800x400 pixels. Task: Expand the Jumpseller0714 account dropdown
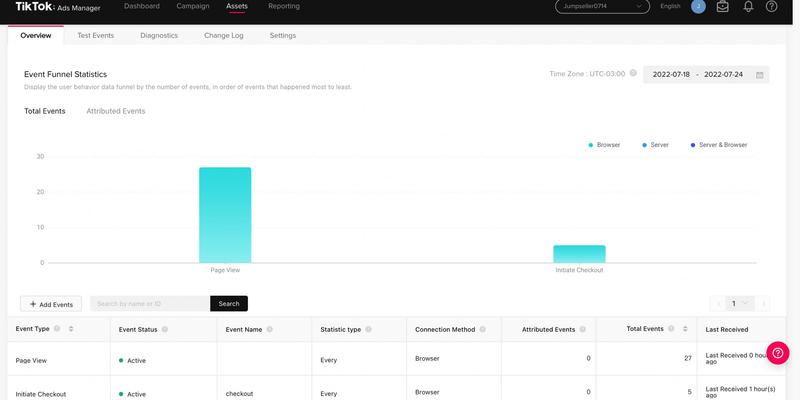click(x=602, y=6)
